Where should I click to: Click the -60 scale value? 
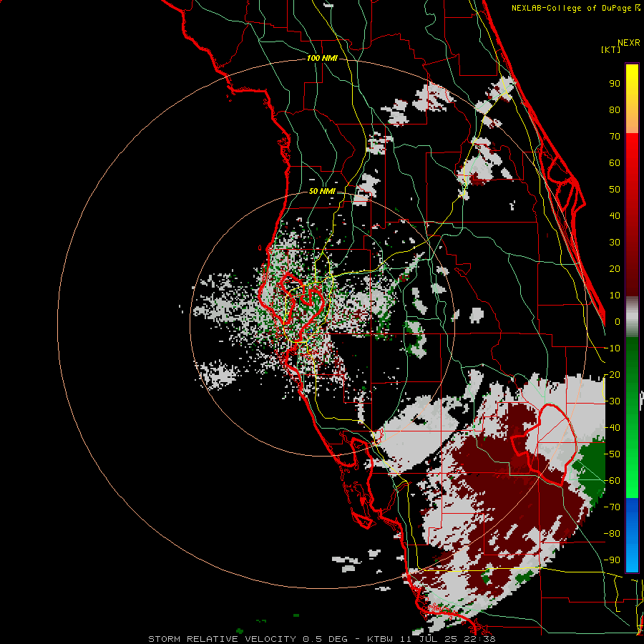pos(612,481)
